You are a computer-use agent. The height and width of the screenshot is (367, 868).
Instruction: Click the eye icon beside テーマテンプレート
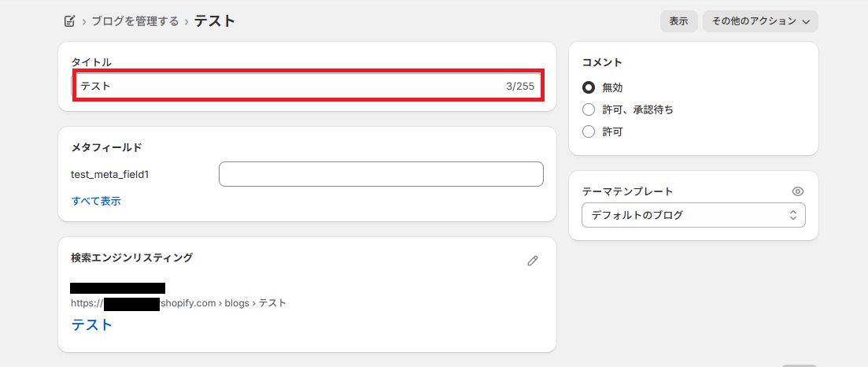[798, 191]
